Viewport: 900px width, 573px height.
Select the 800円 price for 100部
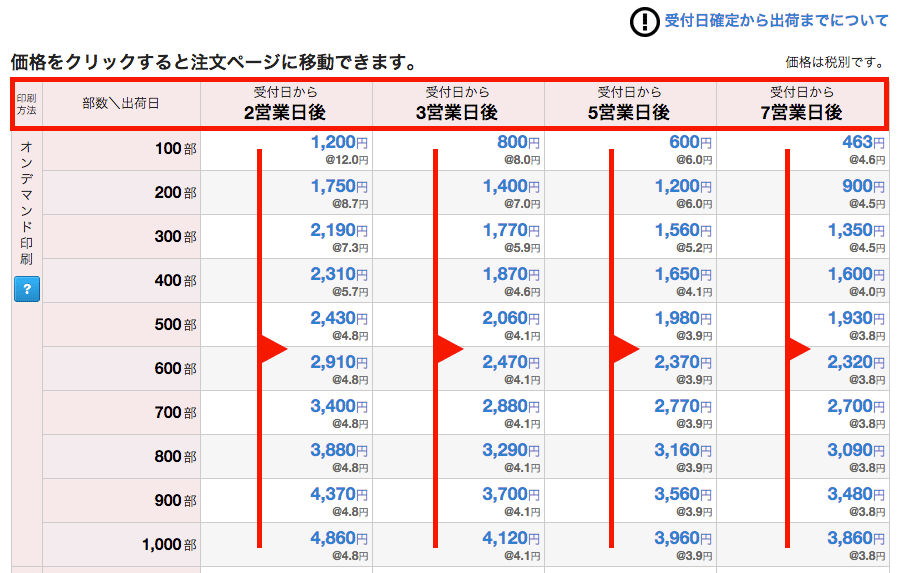coord(518,143)
